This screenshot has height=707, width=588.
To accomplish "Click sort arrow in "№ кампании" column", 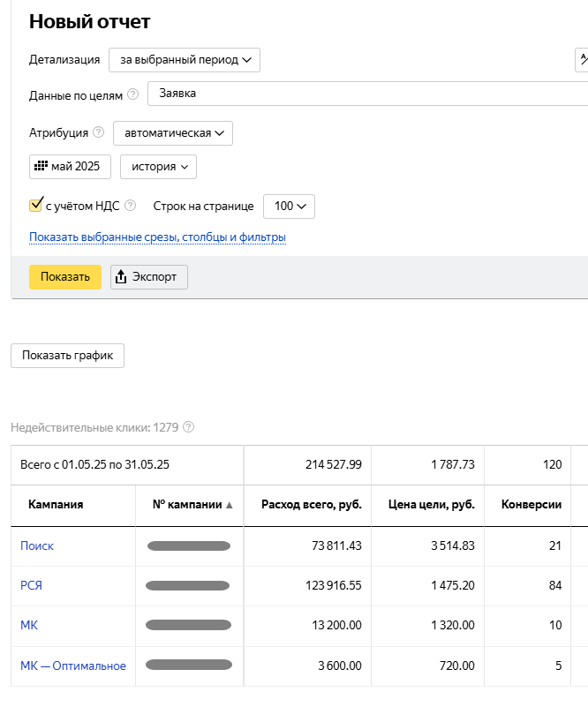I will 230,505.
